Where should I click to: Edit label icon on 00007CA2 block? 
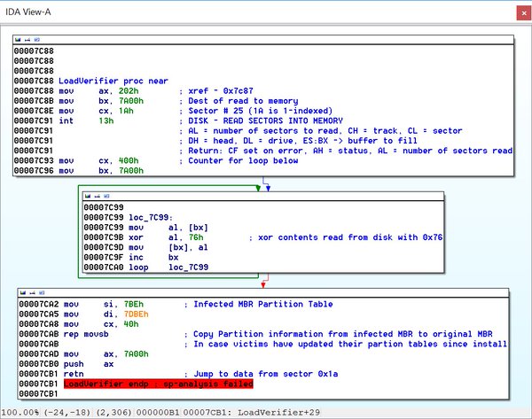(32, 292)
